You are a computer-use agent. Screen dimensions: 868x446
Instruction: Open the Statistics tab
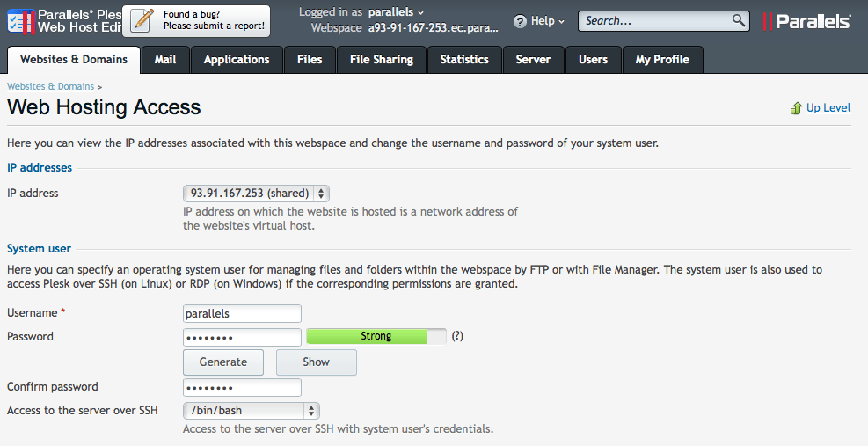464,60
